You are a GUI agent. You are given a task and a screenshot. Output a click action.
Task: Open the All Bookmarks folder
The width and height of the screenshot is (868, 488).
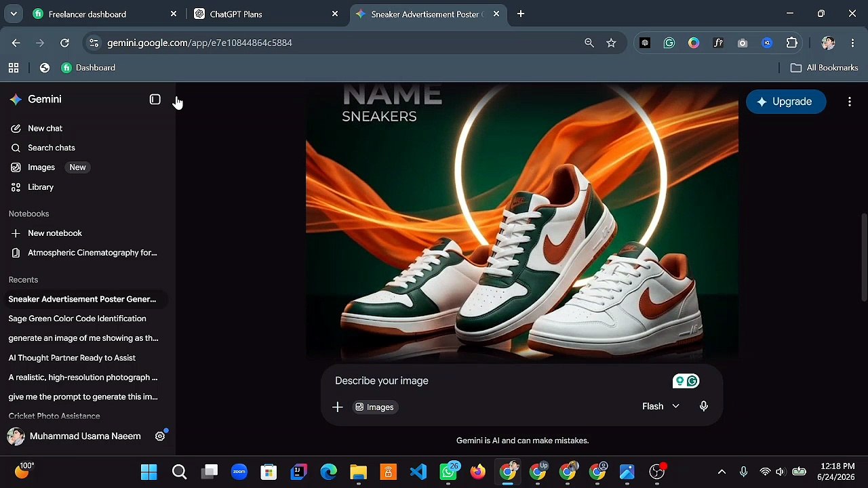pyautogui.click(x=825, y=68)
